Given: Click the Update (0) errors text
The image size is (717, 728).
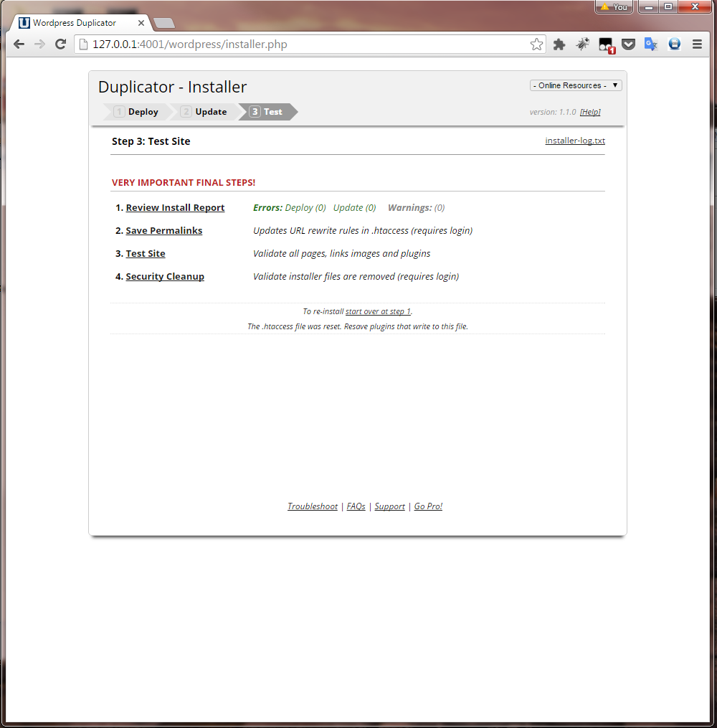Looking at the screenshot, I should pos(354,207).
